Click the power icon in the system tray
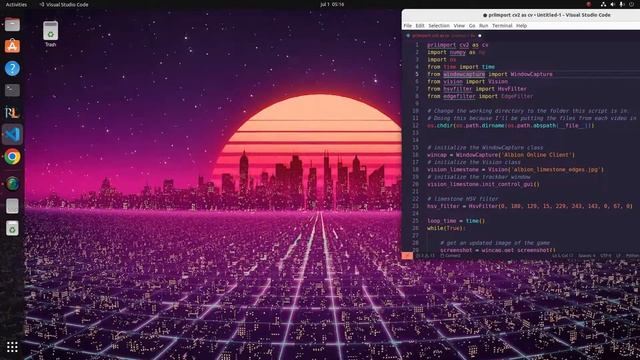Image resolution: width=640 pixels, height=360 pixels. pyautogui.click(x=631, y=4)
